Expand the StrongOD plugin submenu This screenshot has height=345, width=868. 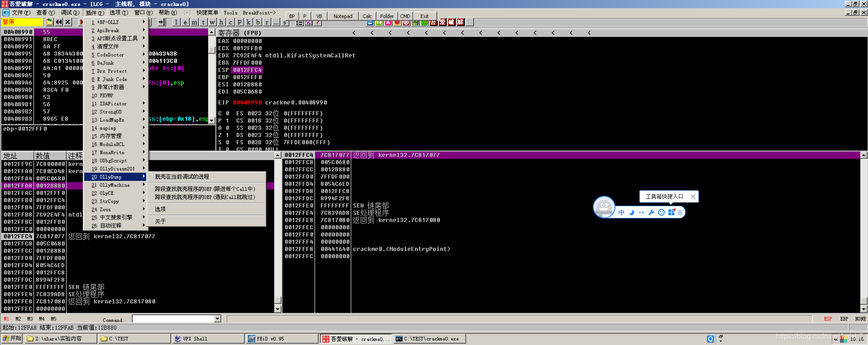coord(116,112)
